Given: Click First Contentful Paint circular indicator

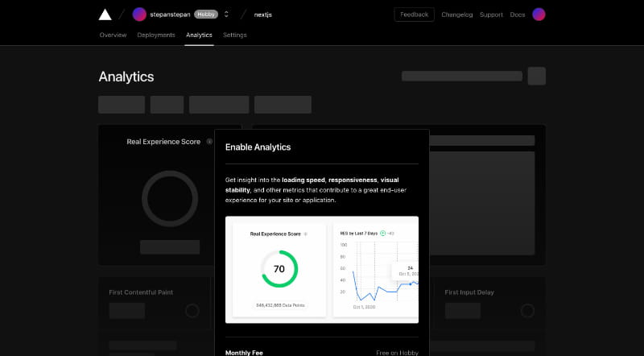Looking at the screenshot, I should 192,310.
